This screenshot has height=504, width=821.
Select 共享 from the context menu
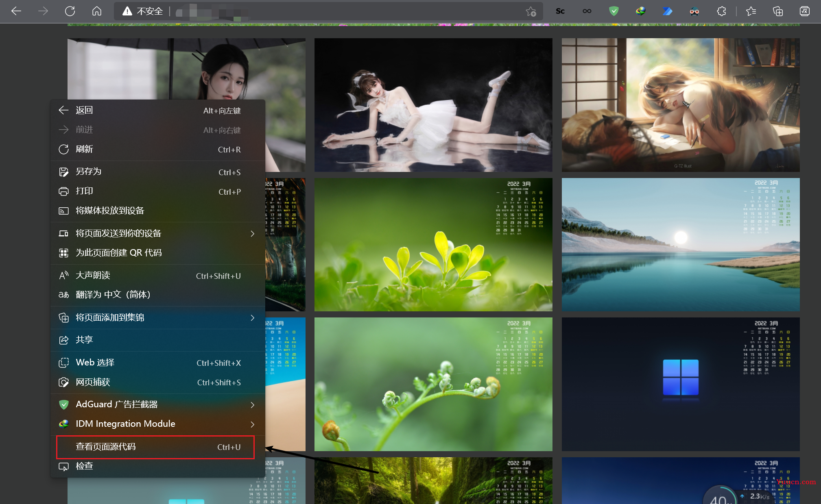click(x=158, y=340)
